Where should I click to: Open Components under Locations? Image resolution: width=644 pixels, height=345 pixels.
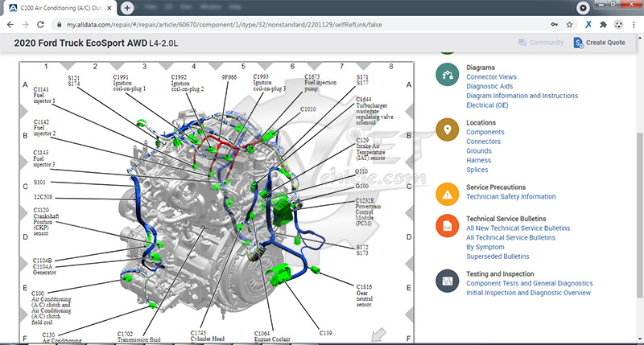coord(485,132)
